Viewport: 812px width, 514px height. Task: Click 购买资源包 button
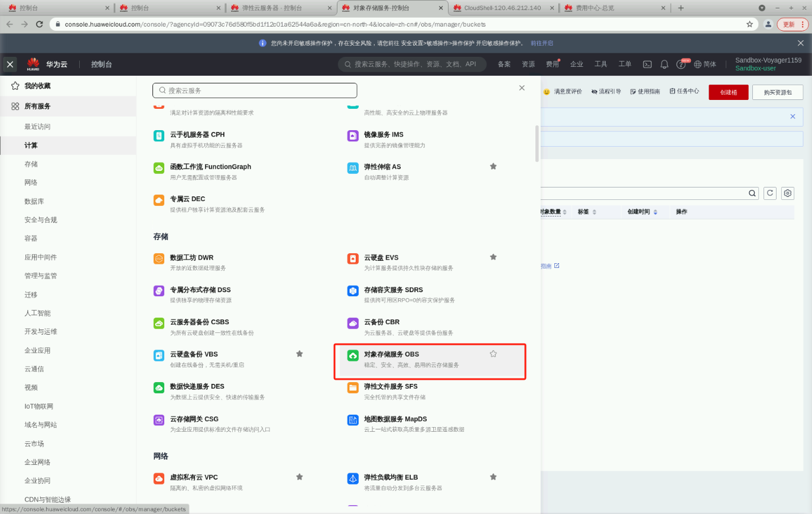pyautogui.click(x=778, y=92)
